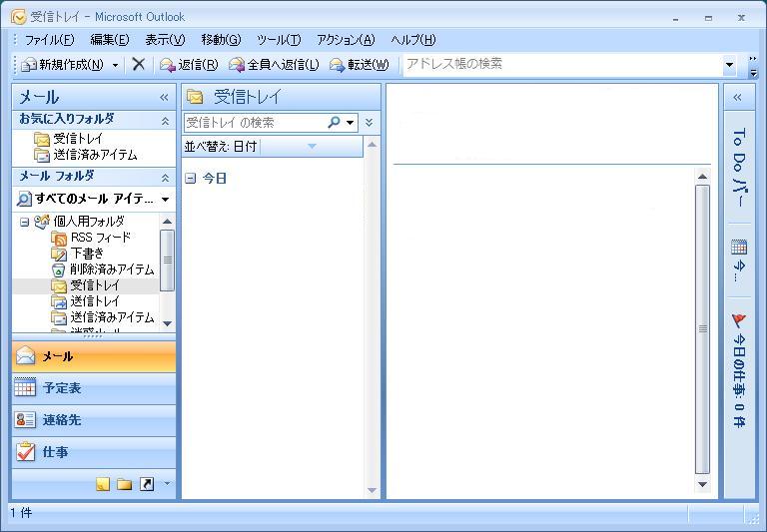767x532 pixels.
Task: Collapse the 個人用フォルダ tree node
Action: pyautogui.click(x=24, y=222)
